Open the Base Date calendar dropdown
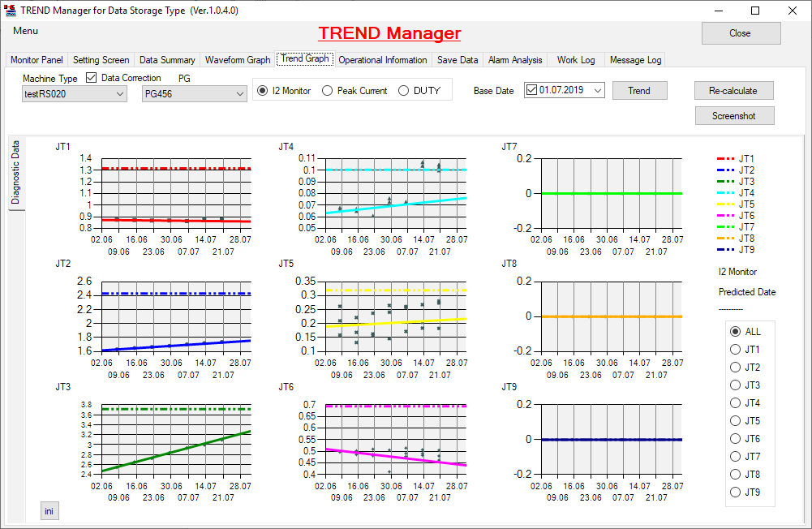Viewport: 812px width, 529px height. click(598, 90)
